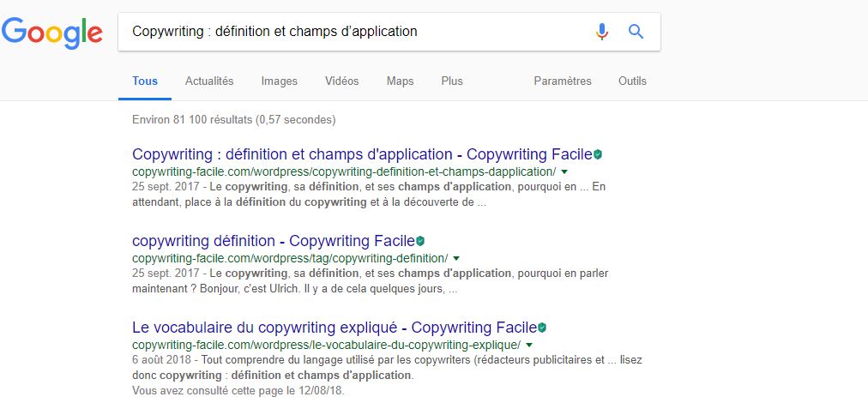Click inside the Google search text field
The width and height of the screenshot is (868, 415).
click(x=352, y=32)
